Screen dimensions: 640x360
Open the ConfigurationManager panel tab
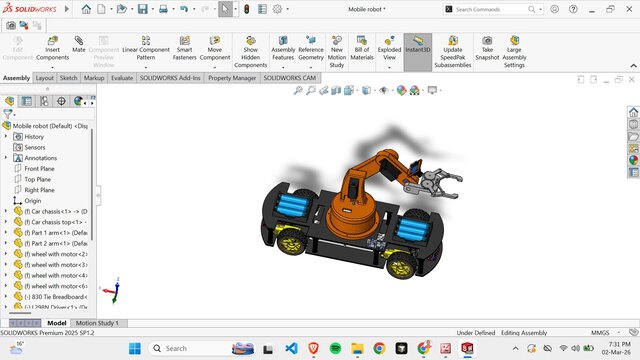(44, 101)
